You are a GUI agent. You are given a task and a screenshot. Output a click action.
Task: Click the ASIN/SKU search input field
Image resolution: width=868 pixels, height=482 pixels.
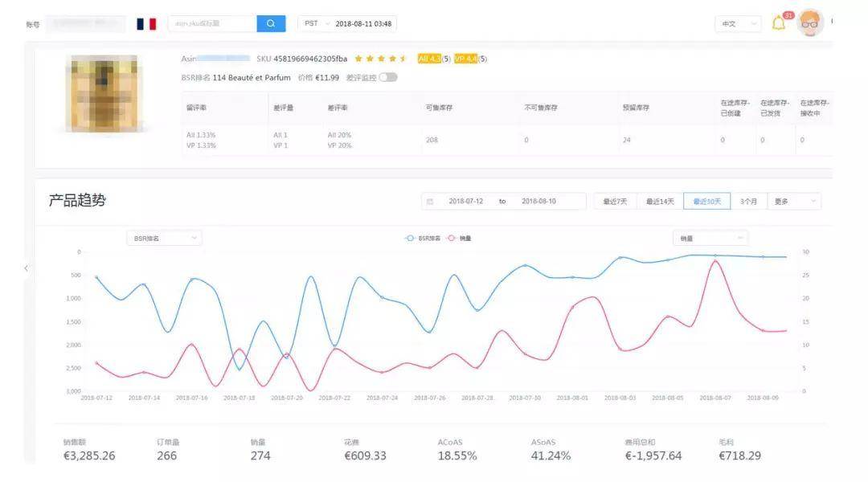tap(212, 24)
